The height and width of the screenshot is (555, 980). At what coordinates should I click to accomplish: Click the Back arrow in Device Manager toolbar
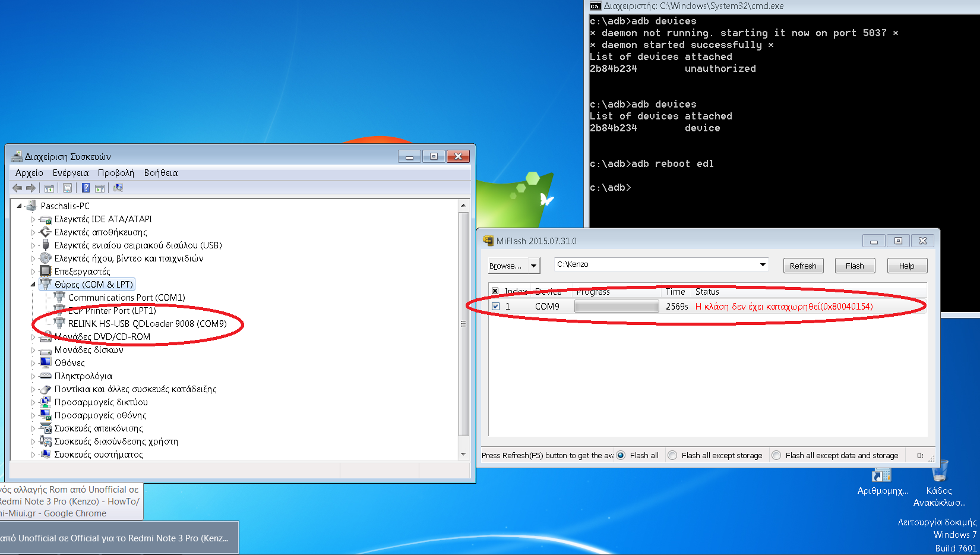[x=17, y=188]
